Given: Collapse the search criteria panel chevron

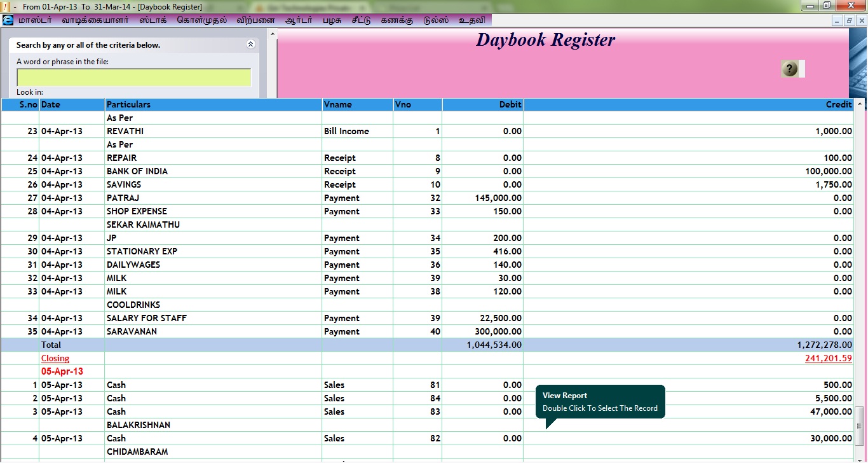Looking at the screenshot, I should (x=250, y=45).
